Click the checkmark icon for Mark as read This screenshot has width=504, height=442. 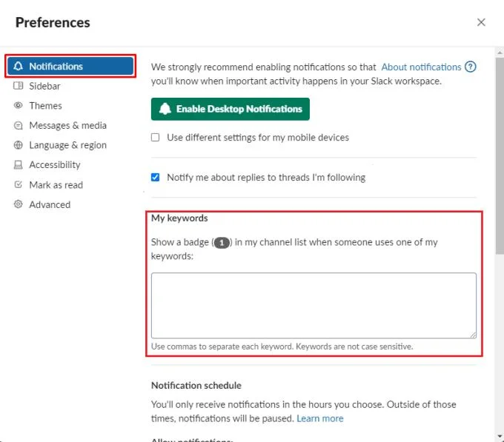click(x=19, y=184)
